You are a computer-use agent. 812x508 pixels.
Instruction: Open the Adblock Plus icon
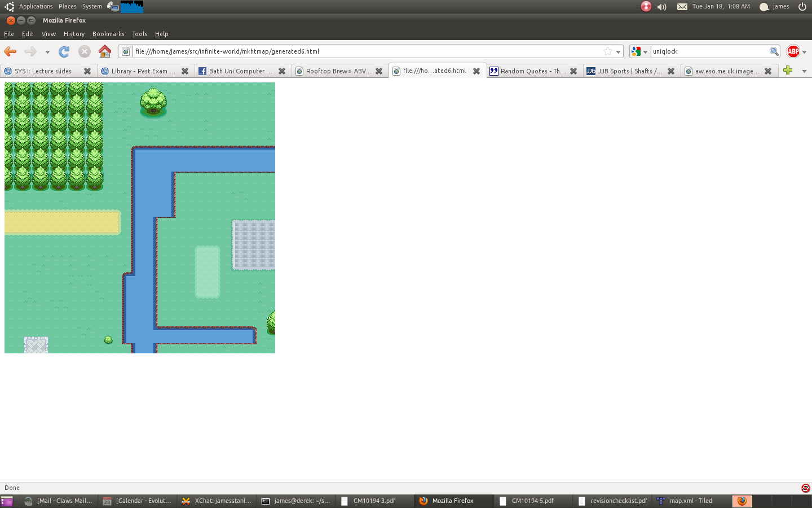point(793,51)
